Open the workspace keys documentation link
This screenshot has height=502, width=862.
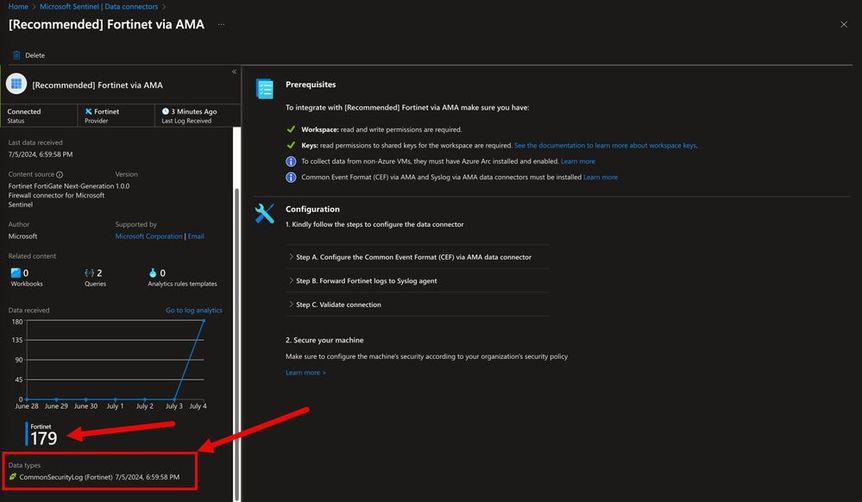point(605,145)
